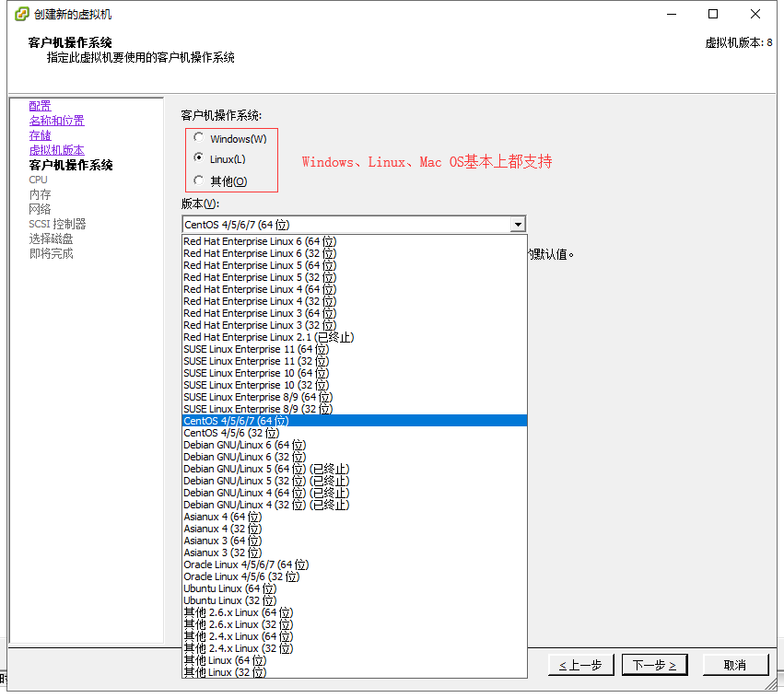
Task: Pick SUSE Linux Enterprise 10 (64 位)
Action: (355, 373)
